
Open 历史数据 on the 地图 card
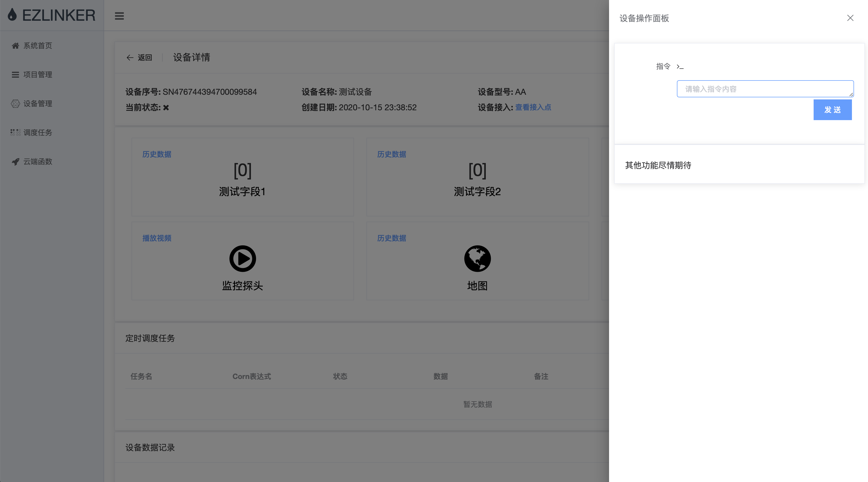[392, 238]
